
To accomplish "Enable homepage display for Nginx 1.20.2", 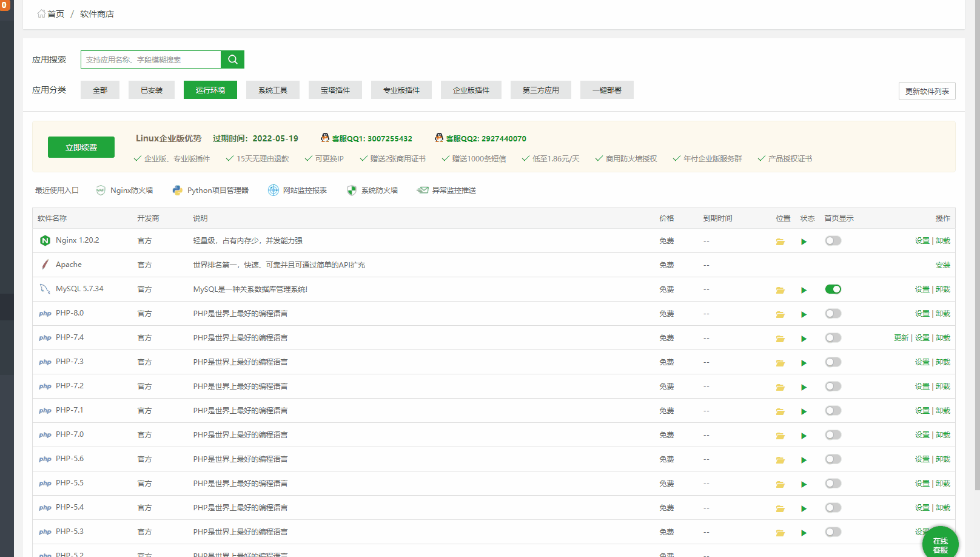I will click(833, 241).
